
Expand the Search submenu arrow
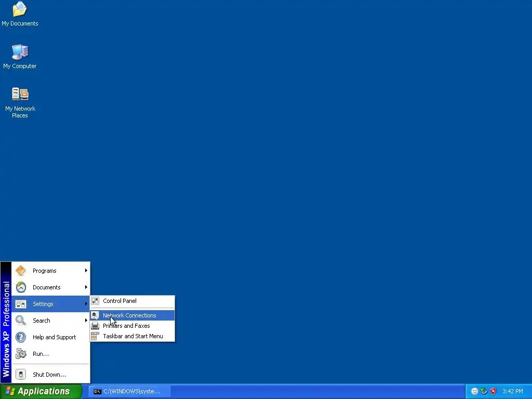[x=86, y=320]
